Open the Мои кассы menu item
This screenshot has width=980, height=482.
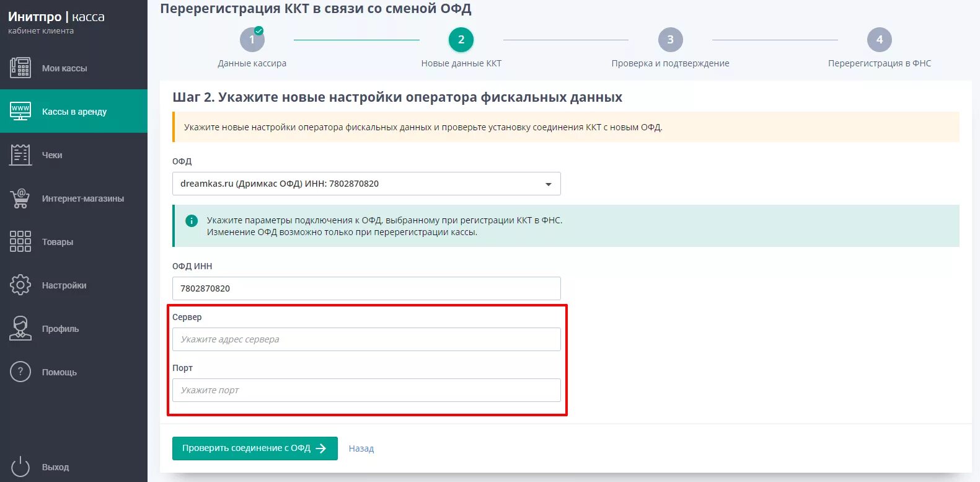tap(74, 68)
